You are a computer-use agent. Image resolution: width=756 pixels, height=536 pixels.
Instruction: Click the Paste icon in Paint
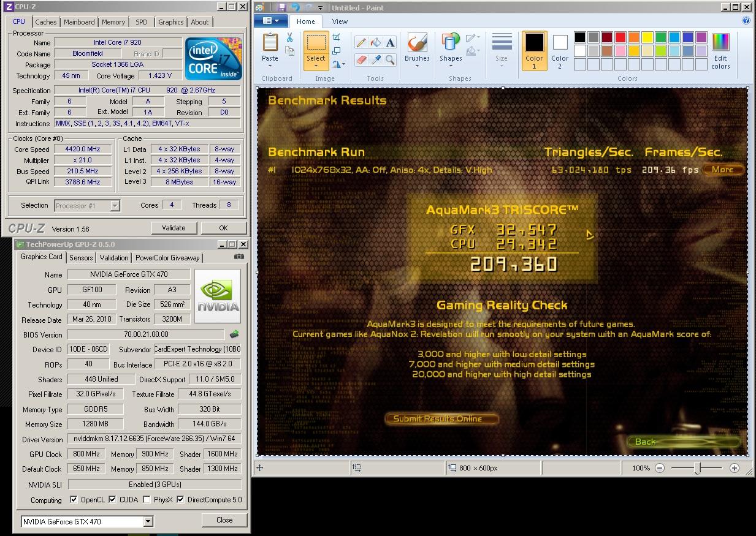270,42
